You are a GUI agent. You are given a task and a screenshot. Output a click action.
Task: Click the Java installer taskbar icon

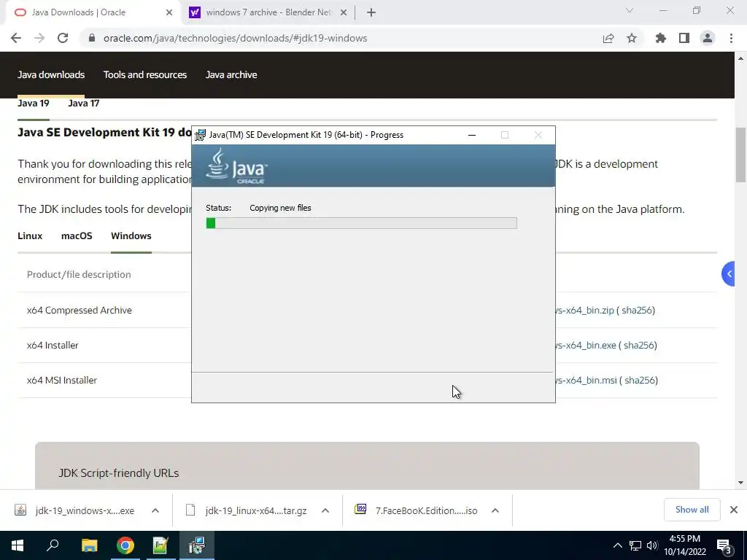pos(197,545)
